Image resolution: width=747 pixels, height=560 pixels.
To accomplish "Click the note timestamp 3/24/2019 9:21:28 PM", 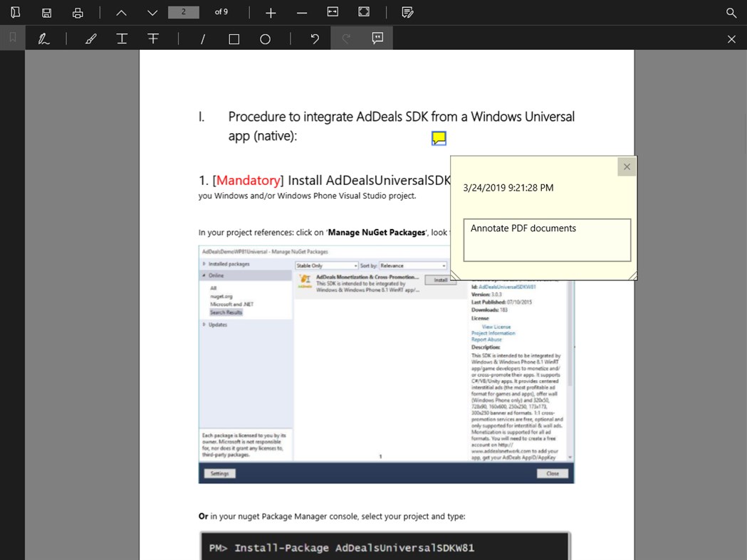I will [508, 188].
